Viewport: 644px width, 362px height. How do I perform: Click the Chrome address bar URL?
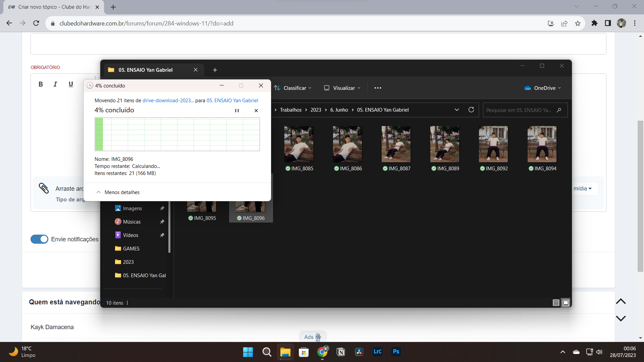point(146,23)
